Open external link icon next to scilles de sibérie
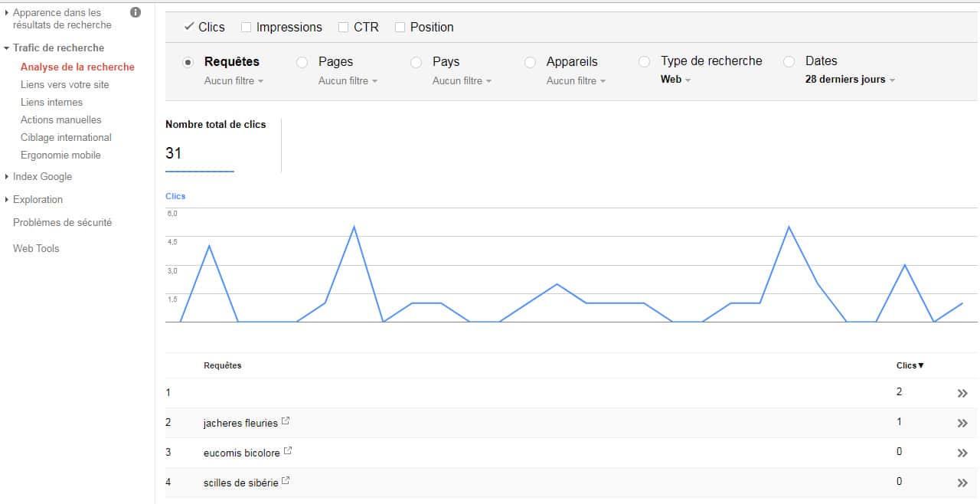Viewport: 980px width, 504px height. pos(286,482)
